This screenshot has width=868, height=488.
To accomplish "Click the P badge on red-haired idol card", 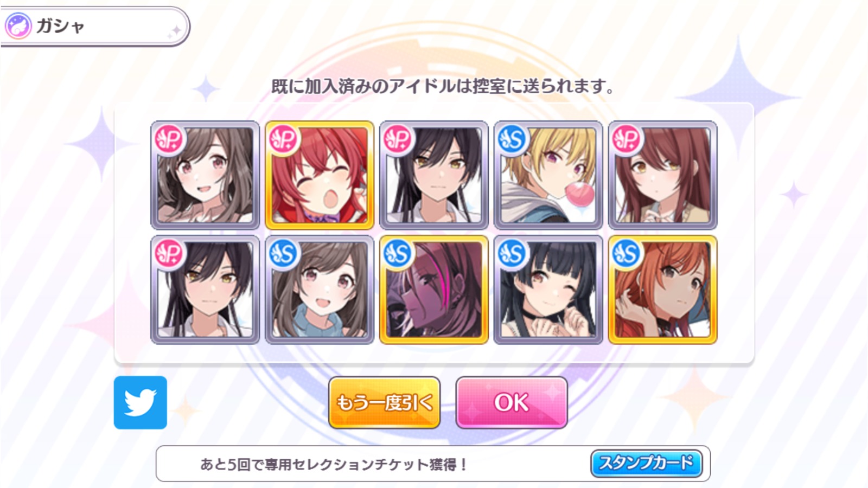I will point(284,140).
